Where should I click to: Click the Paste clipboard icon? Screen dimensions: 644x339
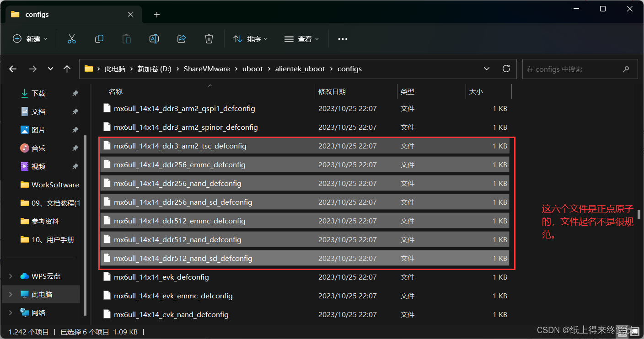click(127, 39)
